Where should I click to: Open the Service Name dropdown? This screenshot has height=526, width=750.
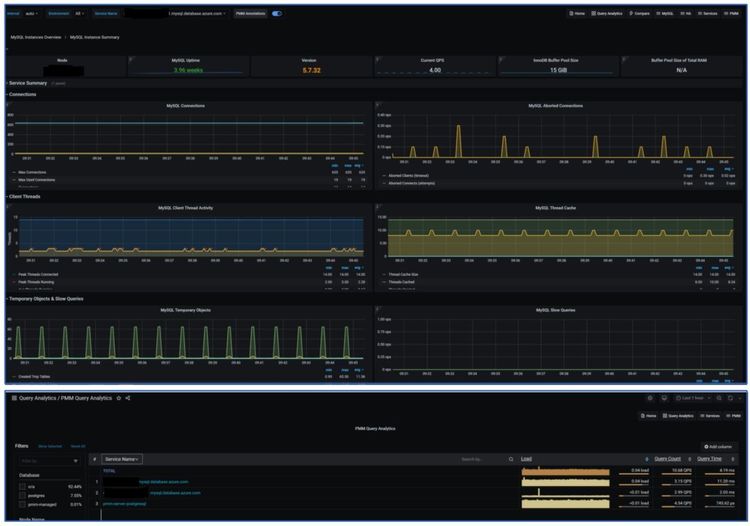175,13
